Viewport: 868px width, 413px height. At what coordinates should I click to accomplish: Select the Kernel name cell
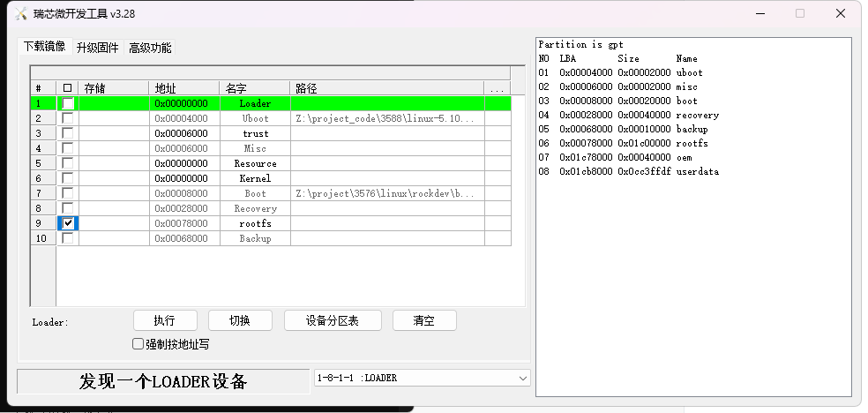pyautogui.click(x=255, y=178)
